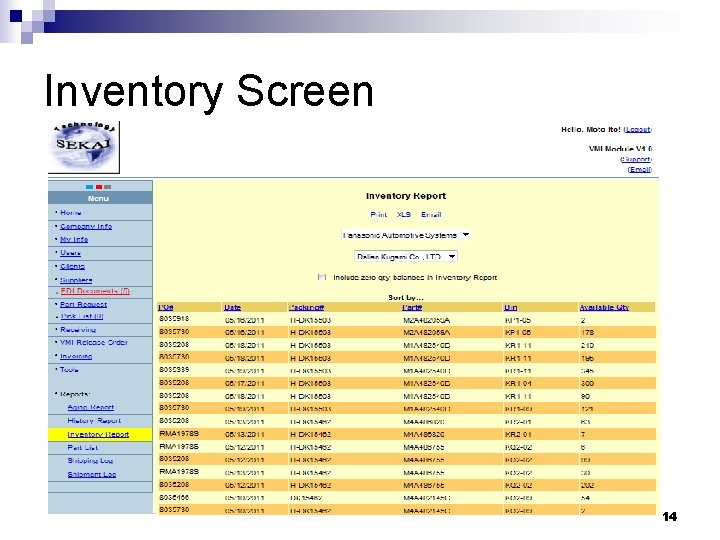Open the Shipment Log report

(x=92, y=474)
